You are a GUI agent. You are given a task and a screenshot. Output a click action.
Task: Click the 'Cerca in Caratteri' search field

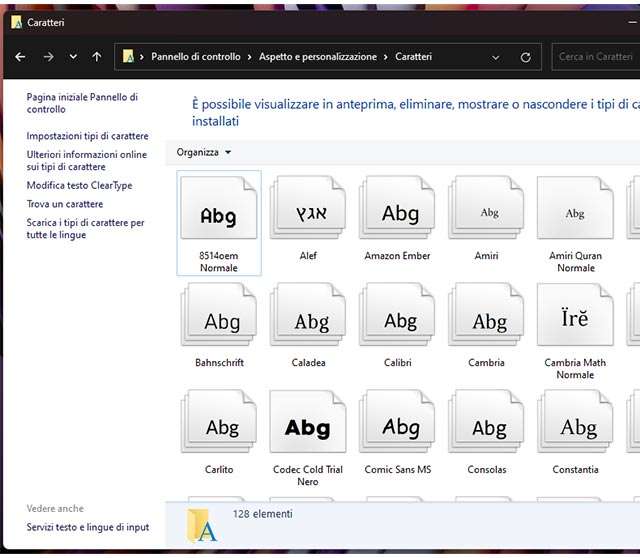pos(596,57)
